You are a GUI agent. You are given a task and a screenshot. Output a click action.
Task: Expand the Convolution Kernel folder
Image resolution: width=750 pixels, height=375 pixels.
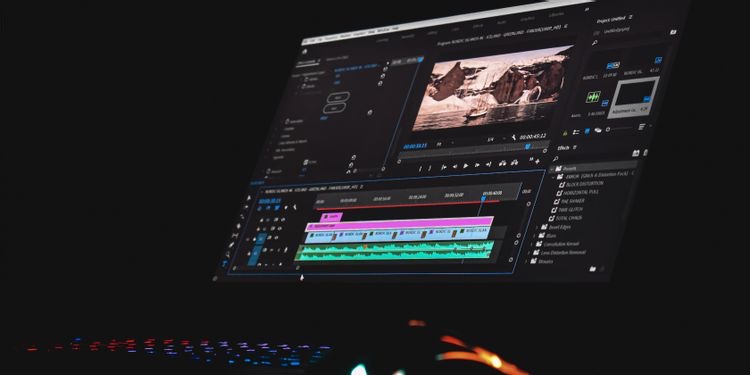click(530, 245)
